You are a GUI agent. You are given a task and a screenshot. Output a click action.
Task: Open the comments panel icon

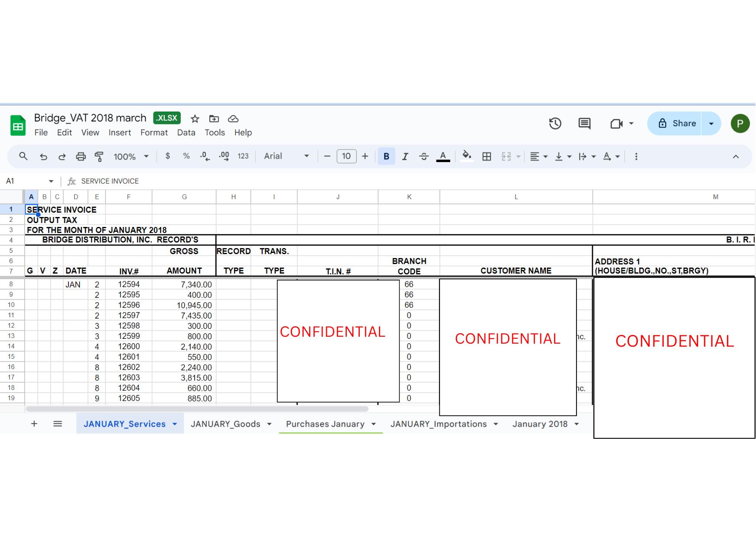(x=584, y=124)
